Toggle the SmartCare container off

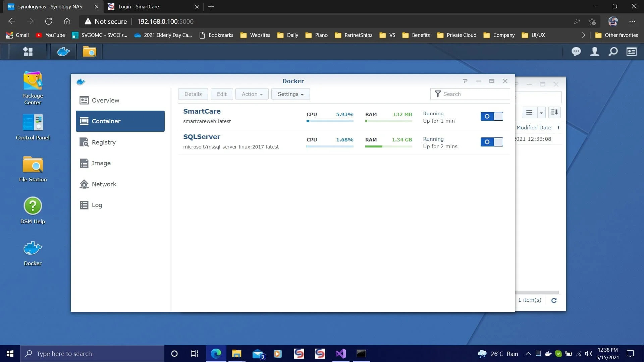[492, 116]
